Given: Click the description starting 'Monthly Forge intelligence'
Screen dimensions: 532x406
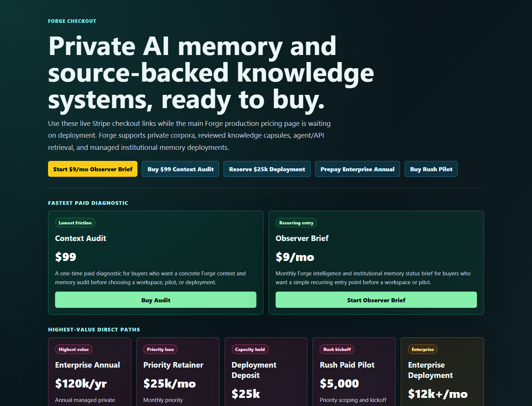Looking at the screenshot, I should point(373,278).
